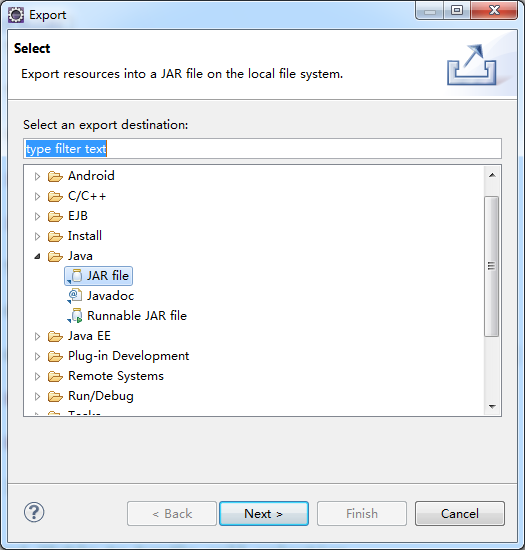Click the Android folder icon

[55, 176]
